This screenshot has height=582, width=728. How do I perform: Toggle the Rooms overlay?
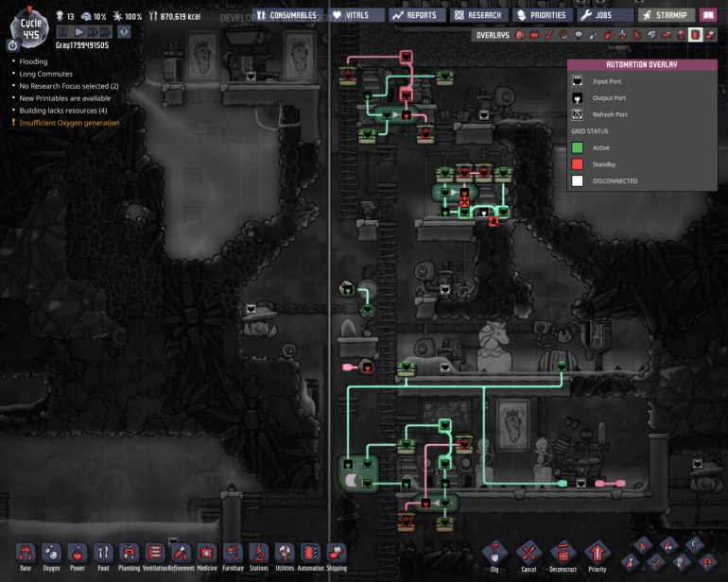click(667, 35)
